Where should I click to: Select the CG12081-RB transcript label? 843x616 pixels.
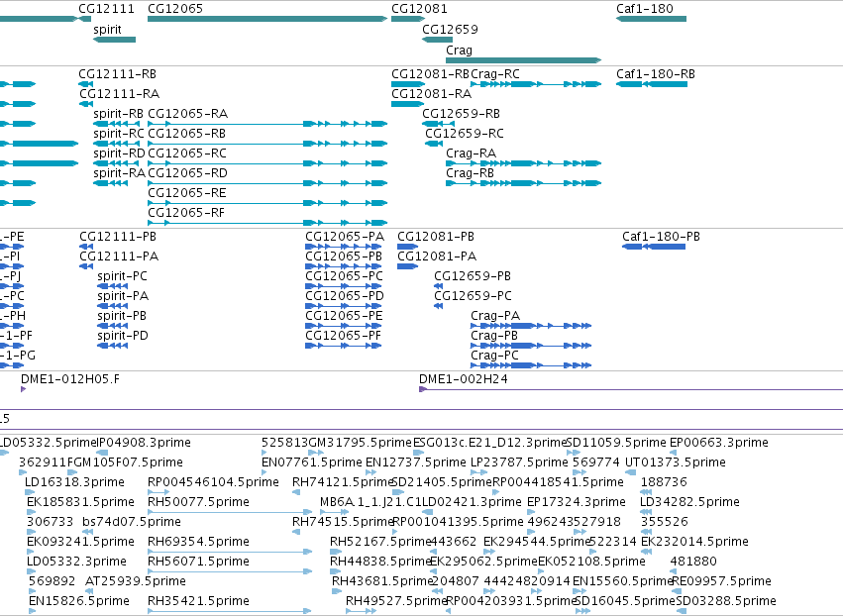tap(431, 74)
